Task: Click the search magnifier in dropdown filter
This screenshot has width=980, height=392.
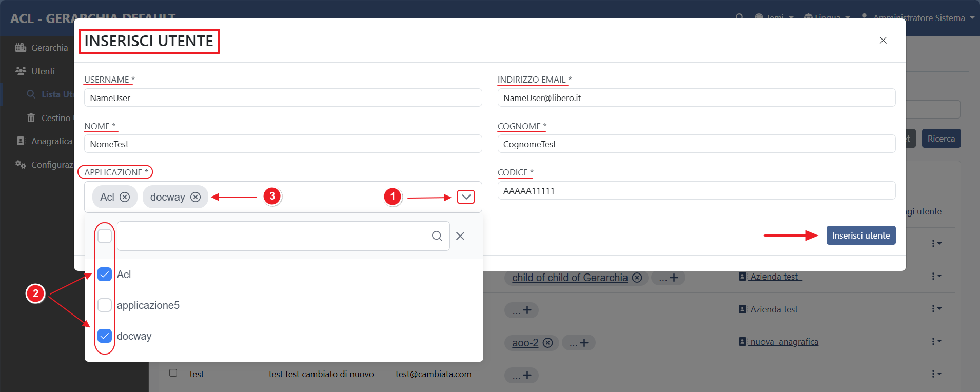Action: 437,236
